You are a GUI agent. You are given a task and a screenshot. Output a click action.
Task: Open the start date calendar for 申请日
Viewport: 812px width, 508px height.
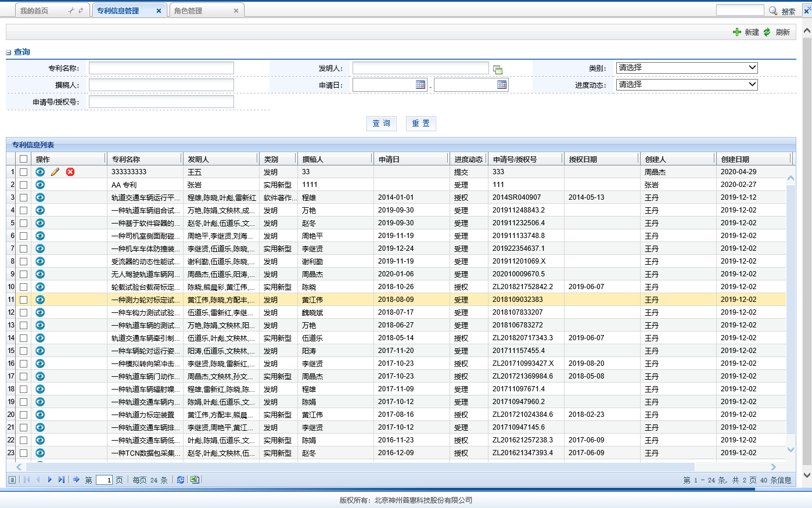coord(421,85)
